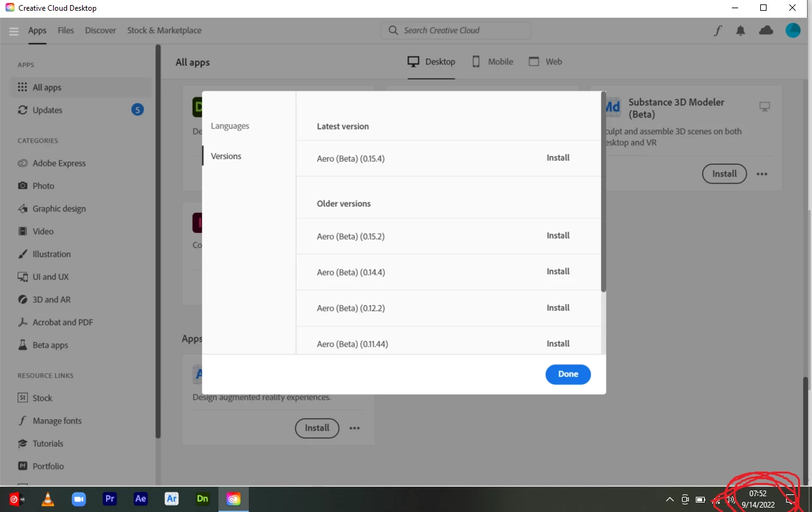Screen dimensions: 812x512
Task: Install Aero (Beta) 0.11.44
Action: (558, 344)
